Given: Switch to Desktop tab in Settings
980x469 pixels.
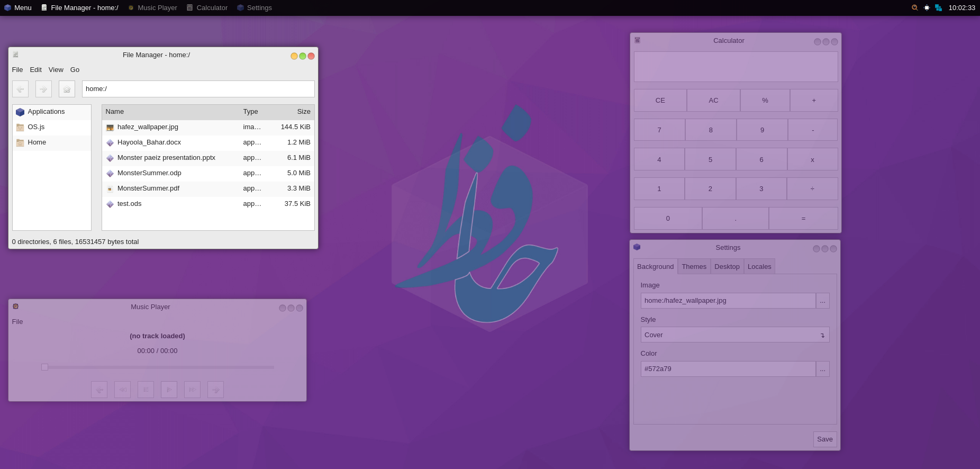Looking at the screenshot, I should pos(727,266).
